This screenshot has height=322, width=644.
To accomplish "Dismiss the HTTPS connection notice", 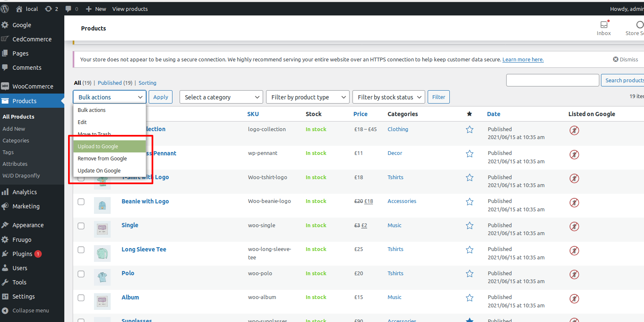I will 626,59.
